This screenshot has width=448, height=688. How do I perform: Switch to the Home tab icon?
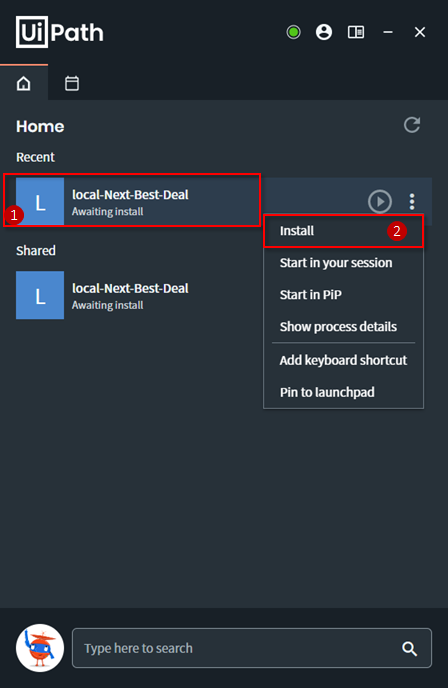point(24,83)
